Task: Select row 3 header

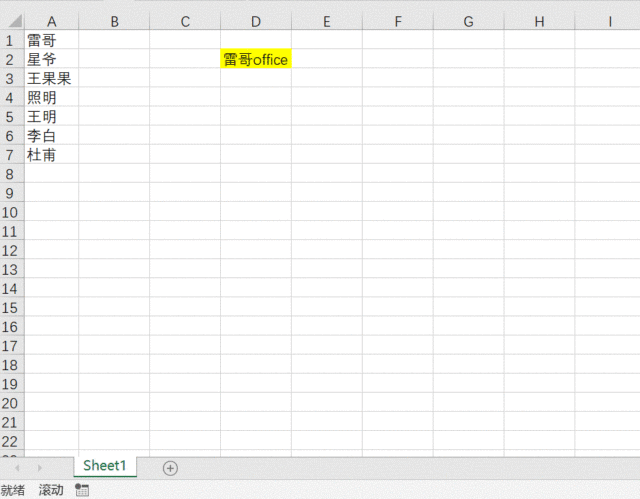Action: (12, 78)
